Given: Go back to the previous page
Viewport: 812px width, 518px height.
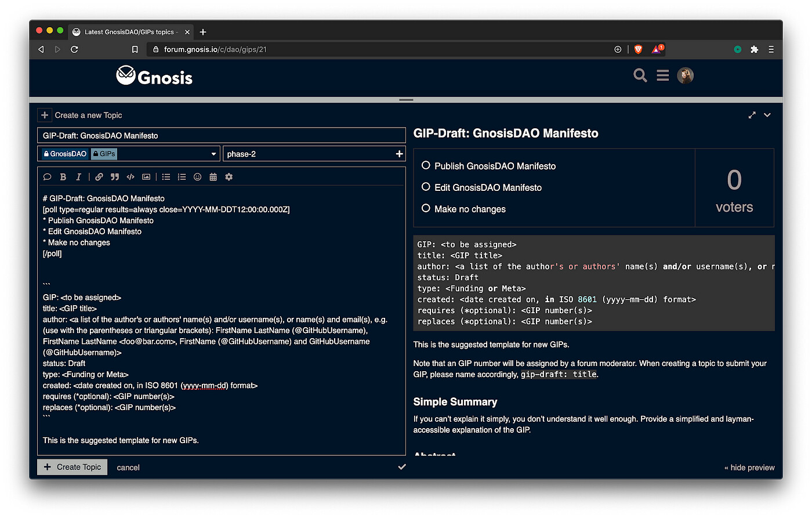Looking at the screenshot, I should point(41,49).
